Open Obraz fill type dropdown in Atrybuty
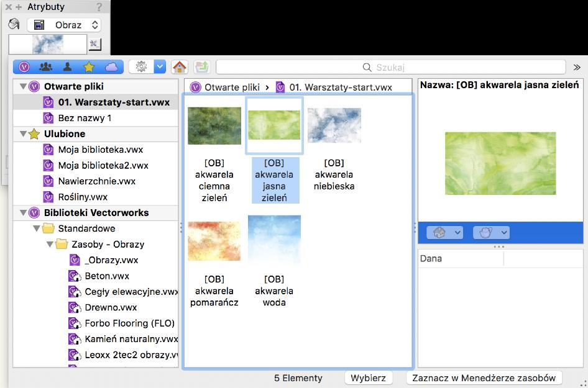This screenshot has height=388, width=588. tap(64, 25)
